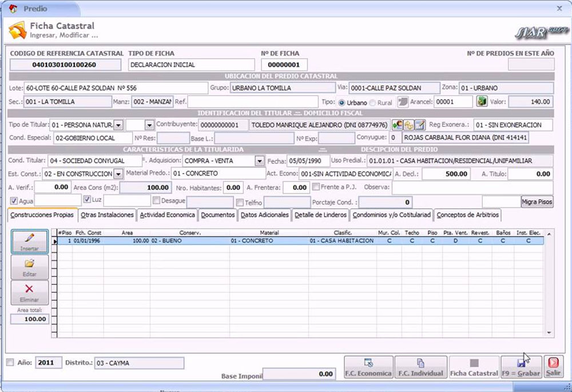Open the F.C. Economica form

click(368, 367)
